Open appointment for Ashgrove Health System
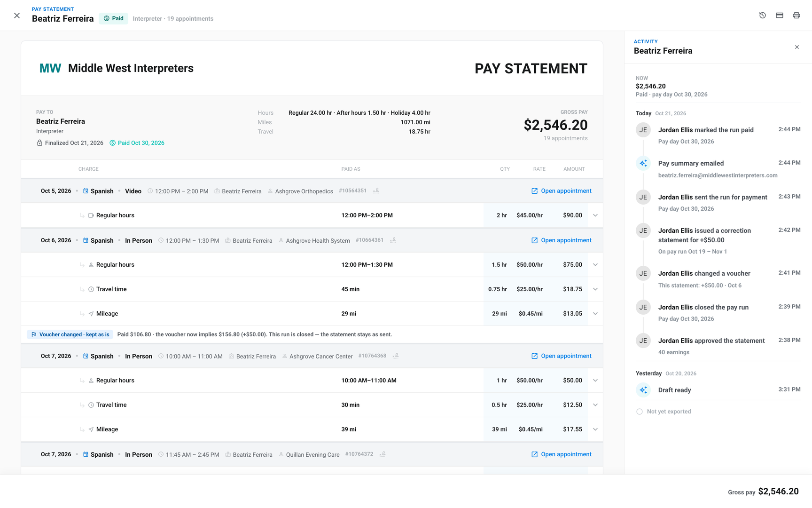 (561, 240)
